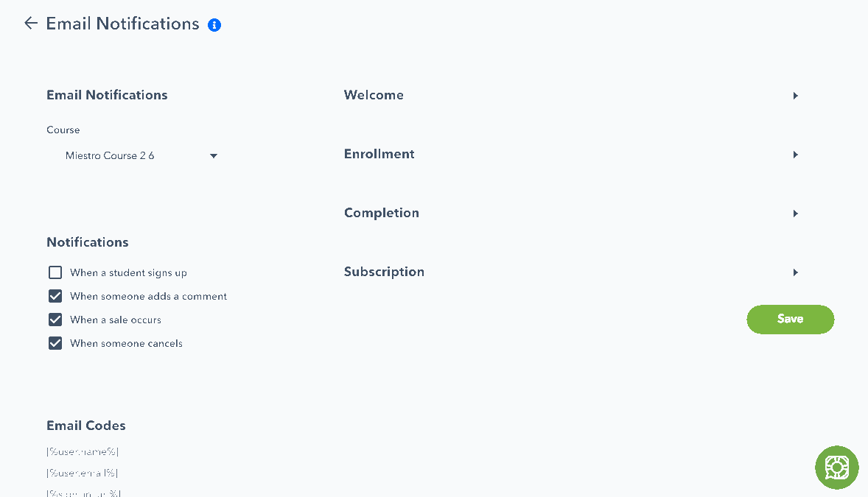The image size is (868, 497).
Task: Select the Subscription email heading
Action: 384,272
